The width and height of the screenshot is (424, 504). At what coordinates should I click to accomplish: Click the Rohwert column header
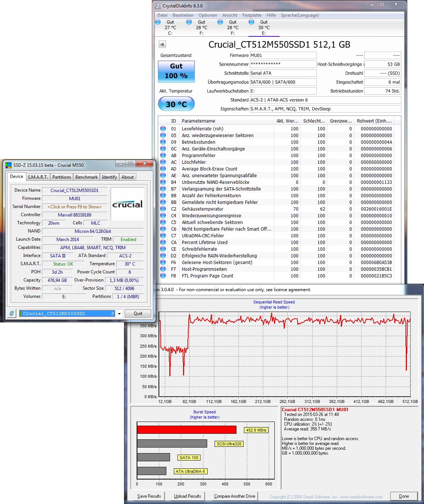[374, 121]
